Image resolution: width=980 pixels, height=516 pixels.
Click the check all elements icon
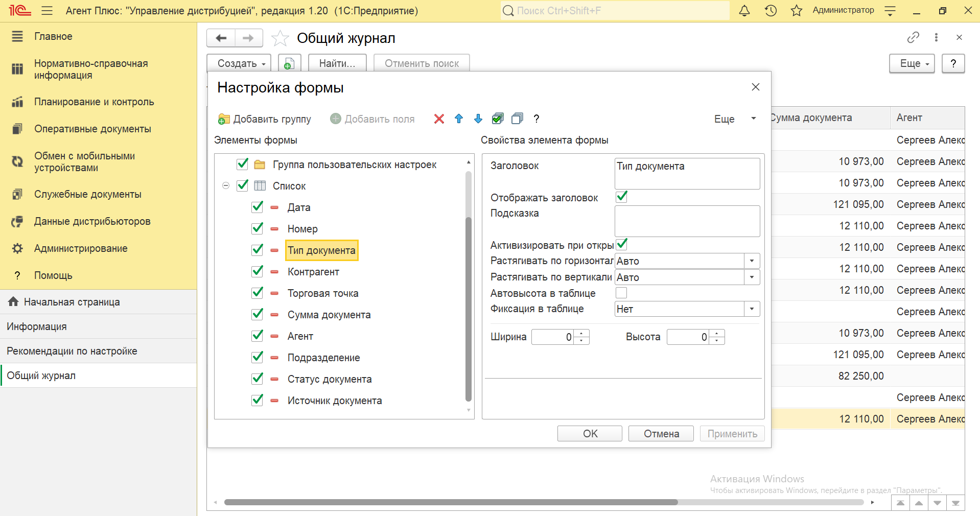[x=498, y=119]
